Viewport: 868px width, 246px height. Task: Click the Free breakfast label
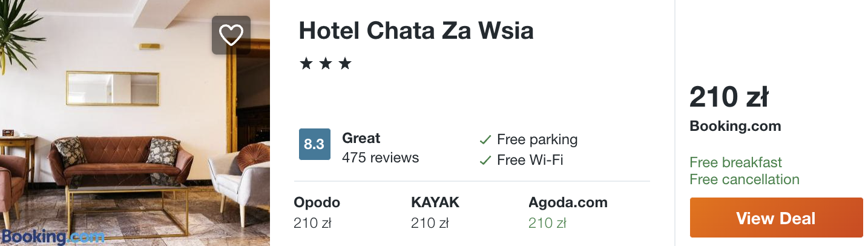click(x=735, y=162)
